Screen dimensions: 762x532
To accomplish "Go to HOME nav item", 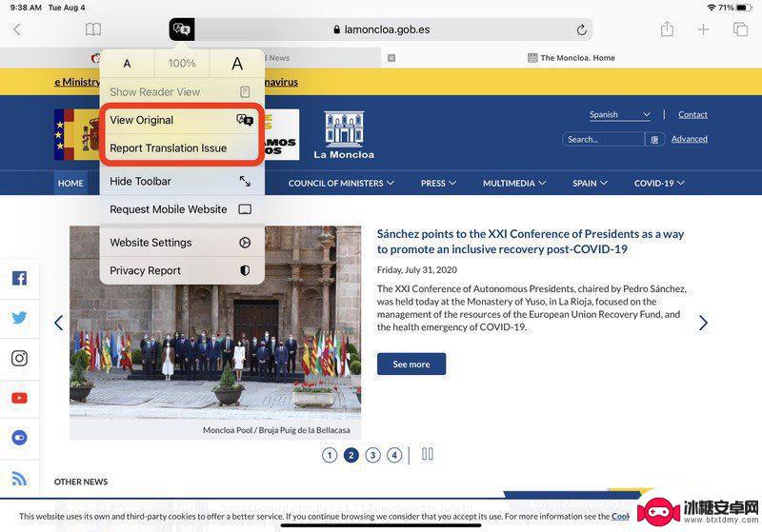I will click(x=70, y=183).
